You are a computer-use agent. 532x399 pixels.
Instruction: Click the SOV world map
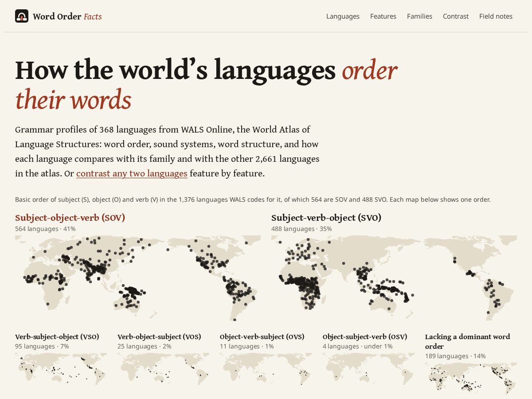[138, 278]
